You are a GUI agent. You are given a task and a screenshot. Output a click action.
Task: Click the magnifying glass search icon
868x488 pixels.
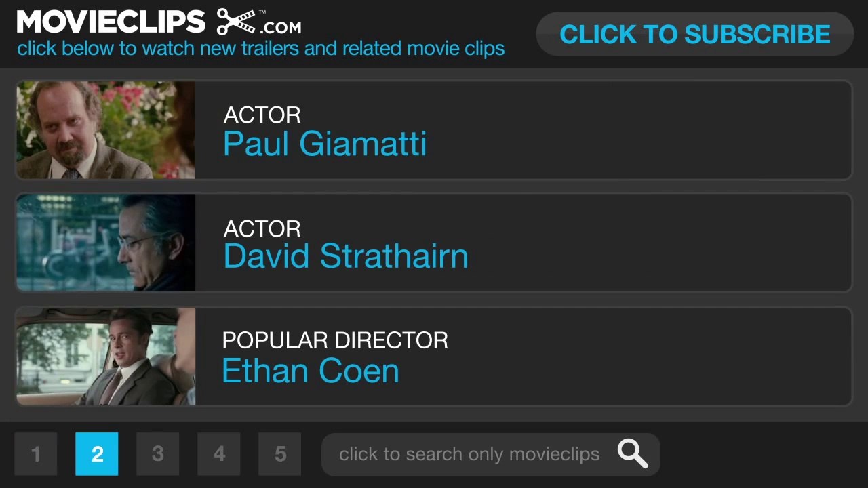point(632,453)
